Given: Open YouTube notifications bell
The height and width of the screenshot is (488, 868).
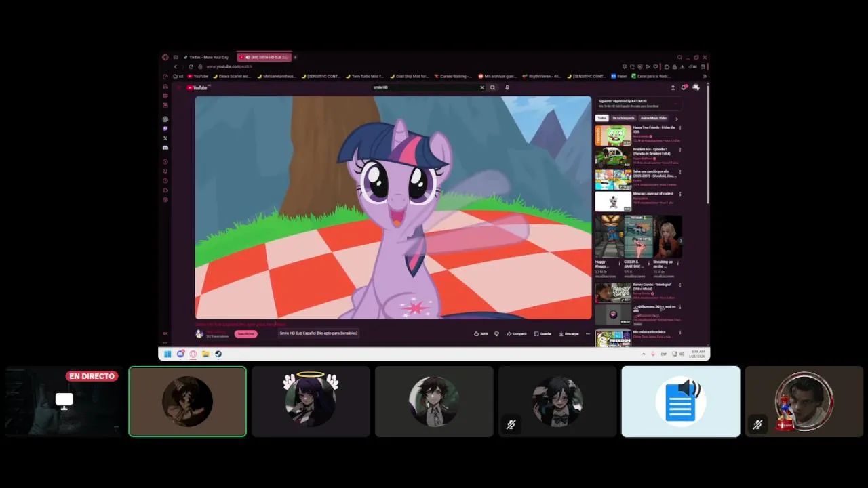Looking at the screenshot, I should (x=684, y=87).
